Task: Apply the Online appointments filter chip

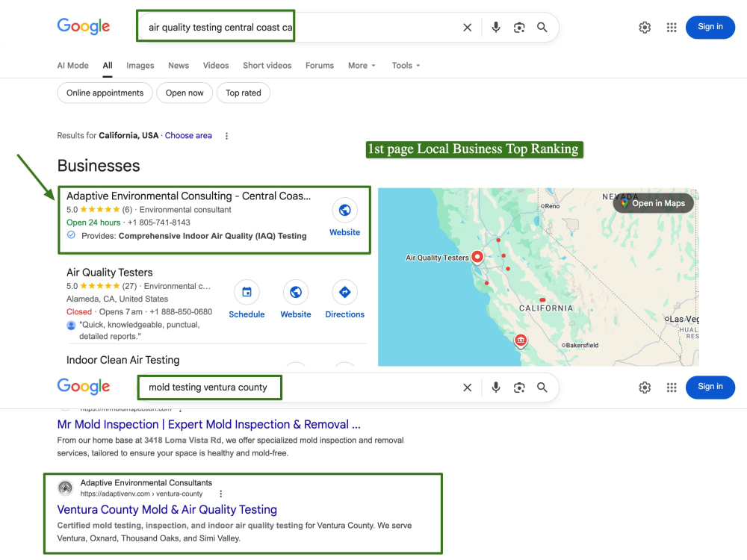Action: 105,93
